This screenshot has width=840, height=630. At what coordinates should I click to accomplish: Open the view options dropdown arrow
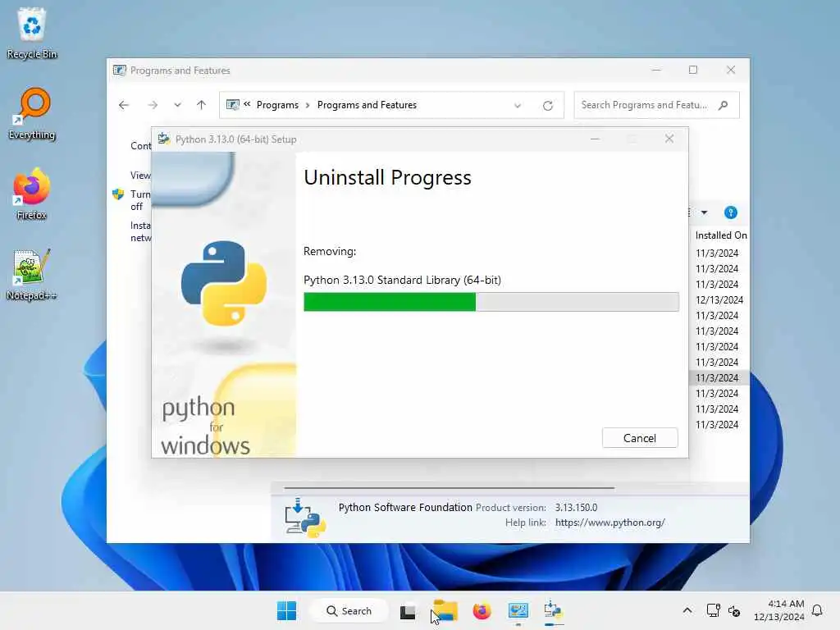pyautogui.click(x=704, y=212)
